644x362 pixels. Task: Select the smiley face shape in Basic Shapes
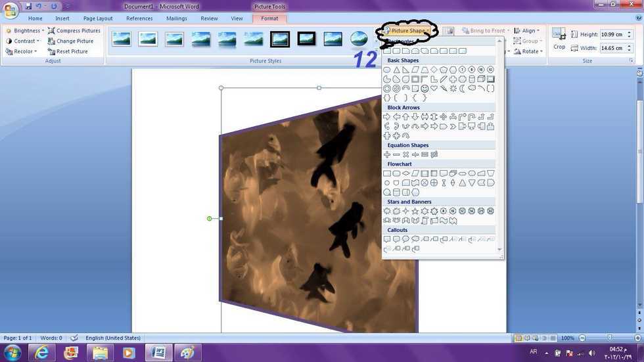click(425, 89)
